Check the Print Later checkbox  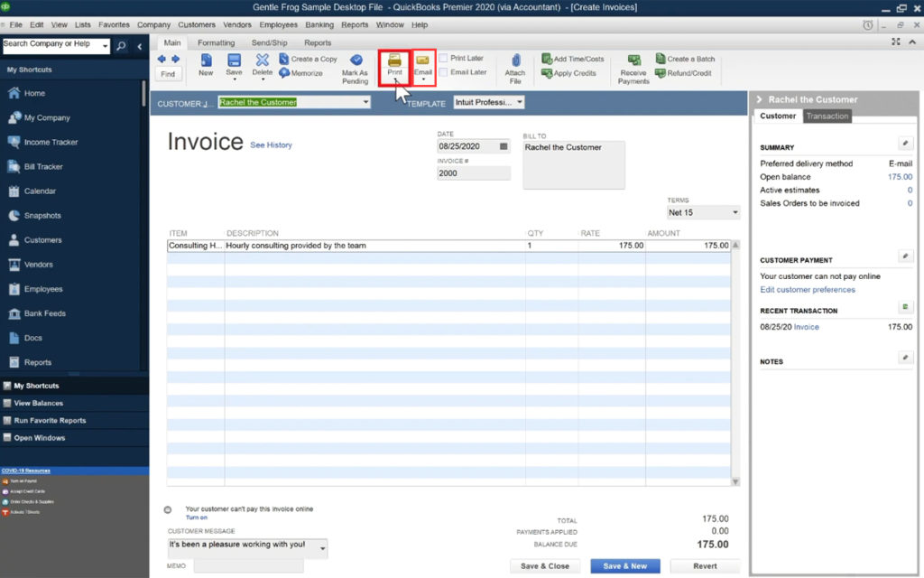pos(443,58)
